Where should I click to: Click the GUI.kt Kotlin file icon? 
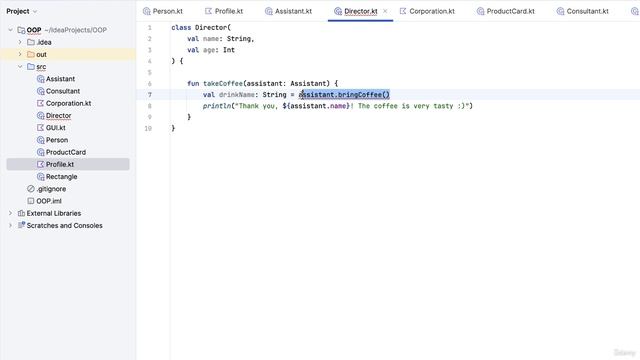click(x=40, y=128)
